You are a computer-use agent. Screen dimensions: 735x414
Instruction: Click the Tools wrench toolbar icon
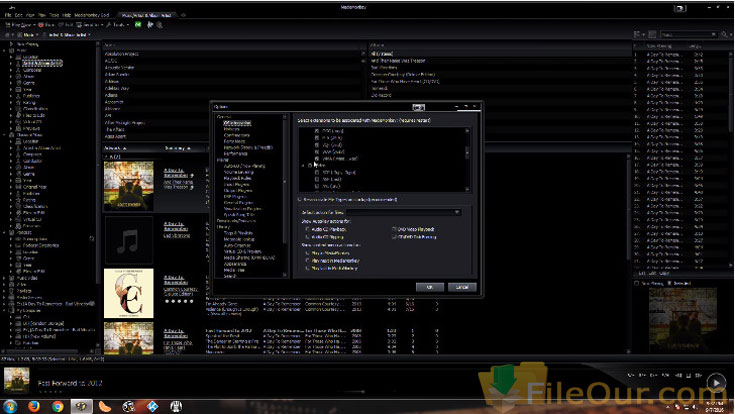pos(109,25)
